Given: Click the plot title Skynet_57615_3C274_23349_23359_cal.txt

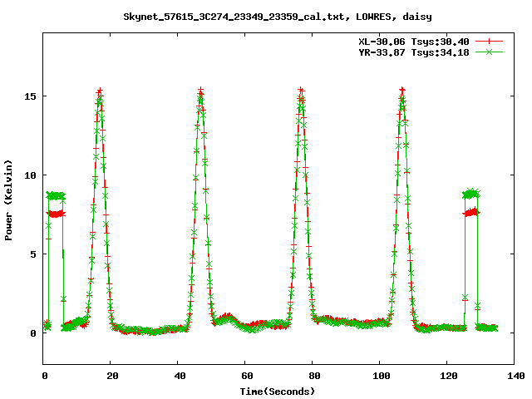Looking at the screenshot, I should click(x=236, y=17).
